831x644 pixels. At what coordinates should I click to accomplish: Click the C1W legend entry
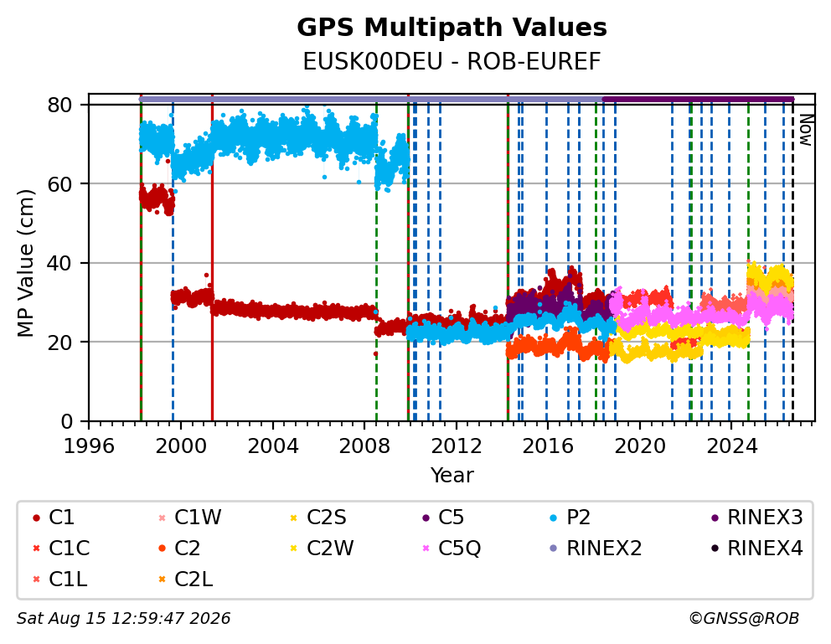tap(189, 518)
